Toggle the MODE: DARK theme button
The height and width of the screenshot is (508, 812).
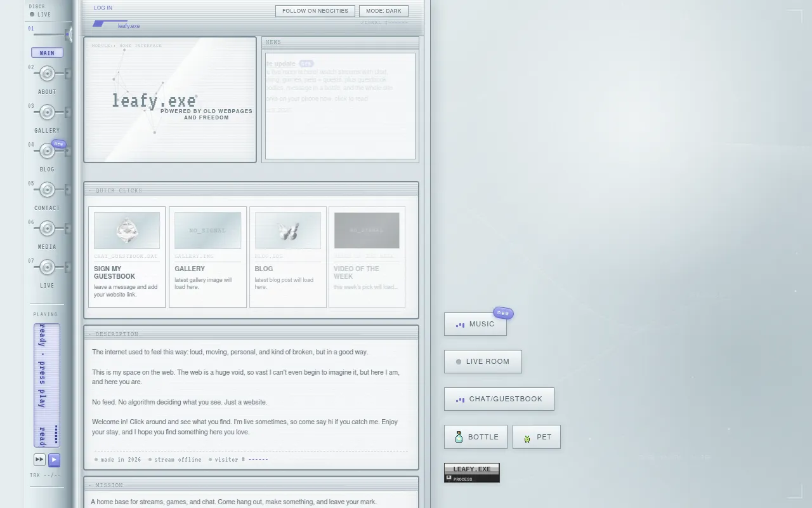click(x=384, y=11)
